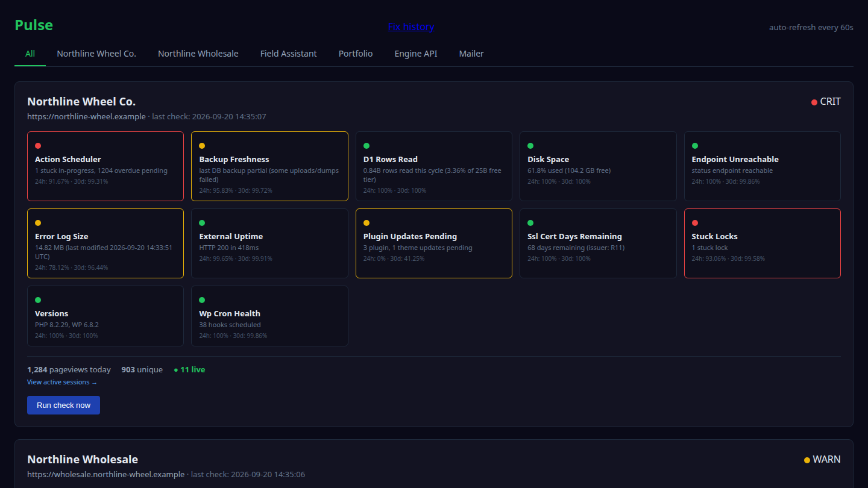This screenshot has width=868, height=488.
Task: Click the 'auto-refresh every 60s' text
Action: click(811, 27)
